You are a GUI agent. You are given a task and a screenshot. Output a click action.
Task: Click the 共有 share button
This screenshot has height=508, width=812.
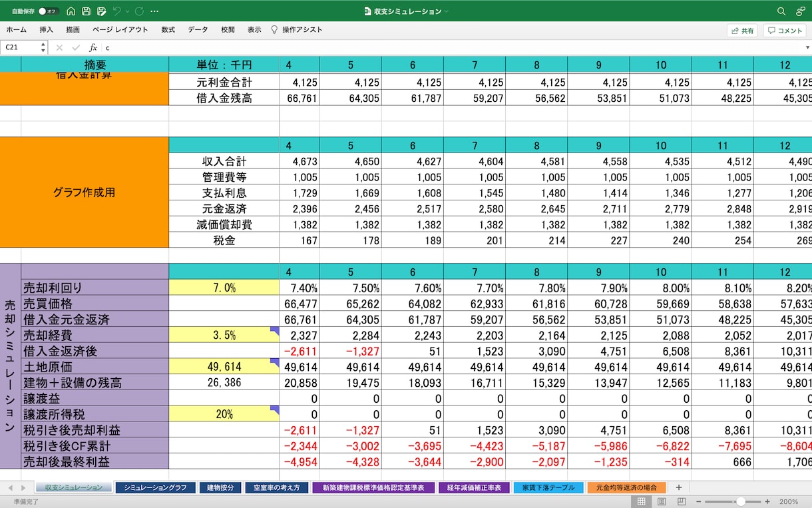click(x=743, y=31)
